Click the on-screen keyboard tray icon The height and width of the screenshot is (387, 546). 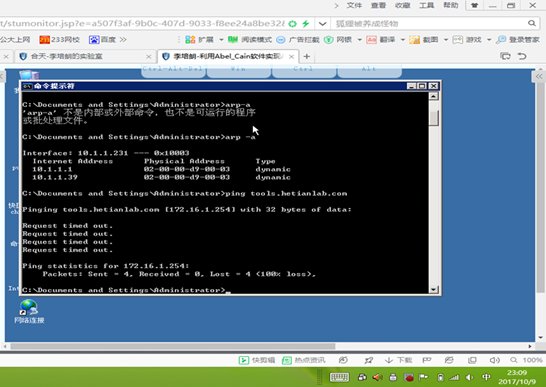[339, 377]
